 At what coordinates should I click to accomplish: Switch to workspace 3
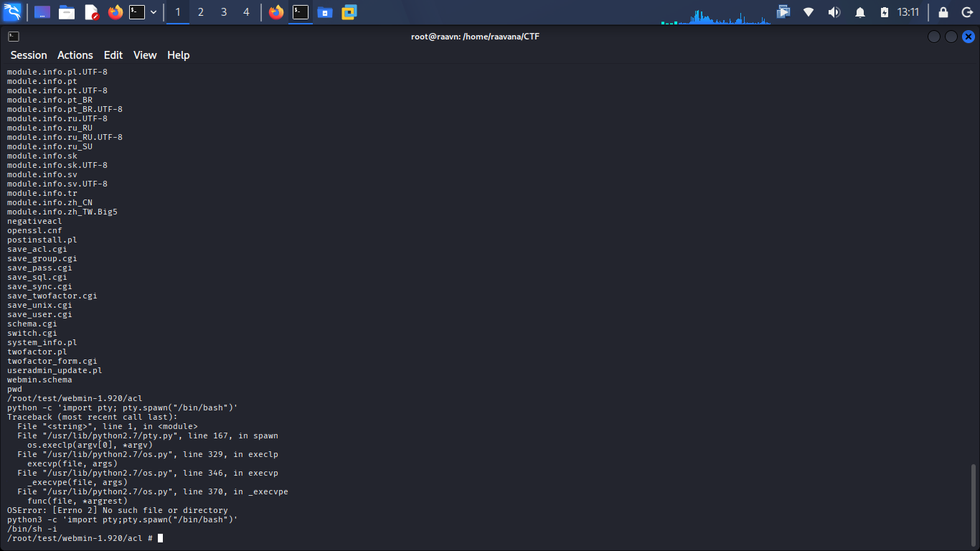click(224, 12)
